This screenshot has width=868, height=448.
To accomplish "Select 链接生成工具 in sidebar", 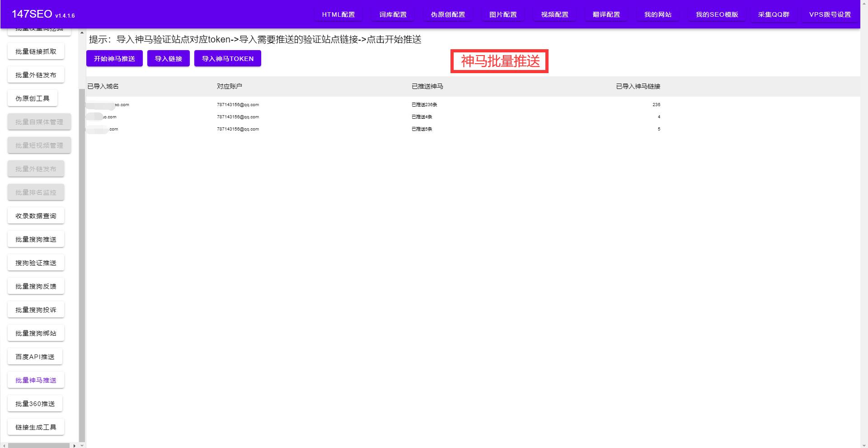I will pyautogui.click(x=36, y=426).
